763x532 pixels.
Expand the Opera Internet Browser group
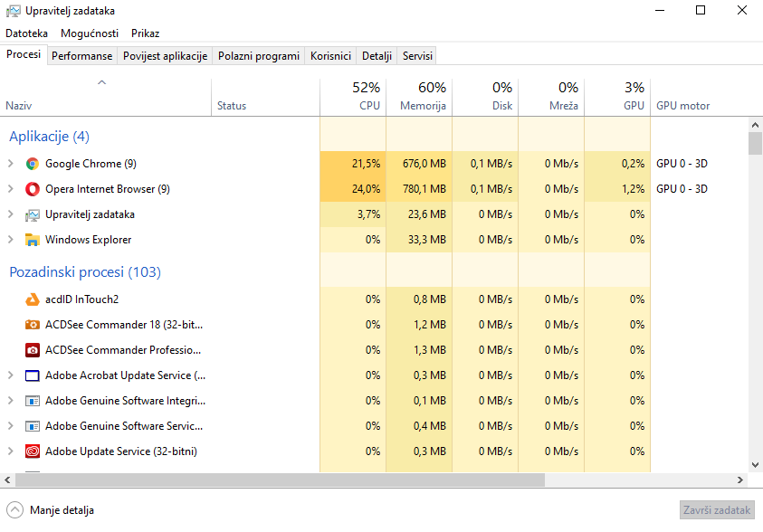(11, 189)
